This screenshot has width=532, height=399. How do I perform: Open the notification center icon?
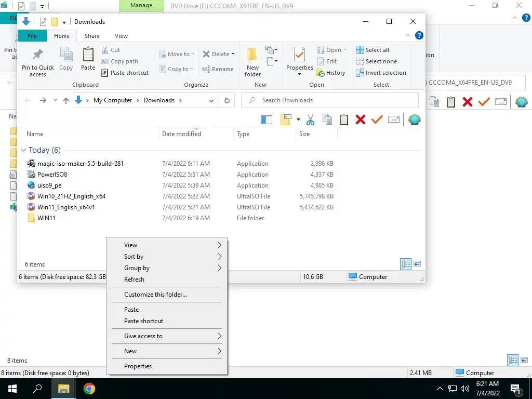tap(516, 389)
